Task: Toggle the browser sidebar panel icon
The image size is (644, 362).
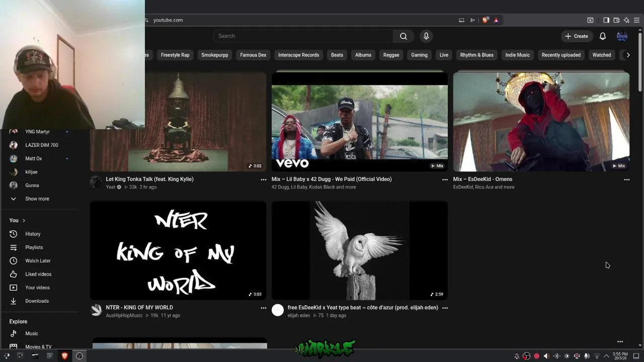Action: pos(606,20)
